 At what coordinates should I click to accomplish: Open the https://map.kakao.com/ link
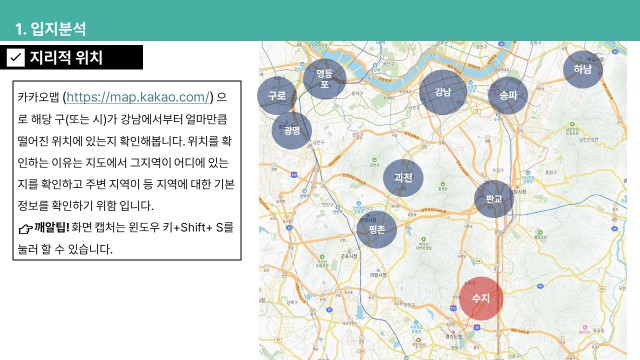click(x=138, y=97)
